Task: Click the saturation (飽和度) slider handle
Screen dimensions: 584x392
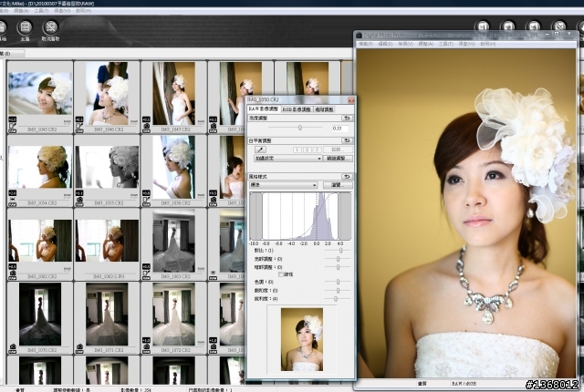Action: pyautogui.click(x=339, y=290)
